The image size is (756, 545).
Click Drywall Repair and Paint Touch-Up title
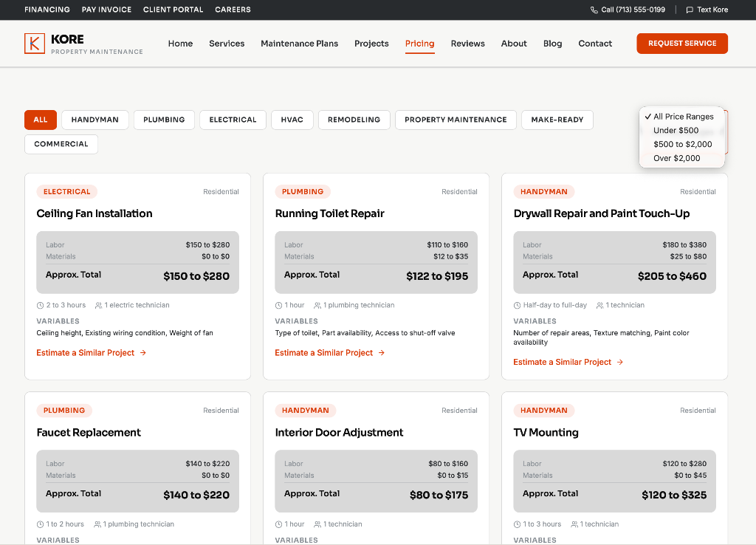pyautogui.click(x=602, y=213)
